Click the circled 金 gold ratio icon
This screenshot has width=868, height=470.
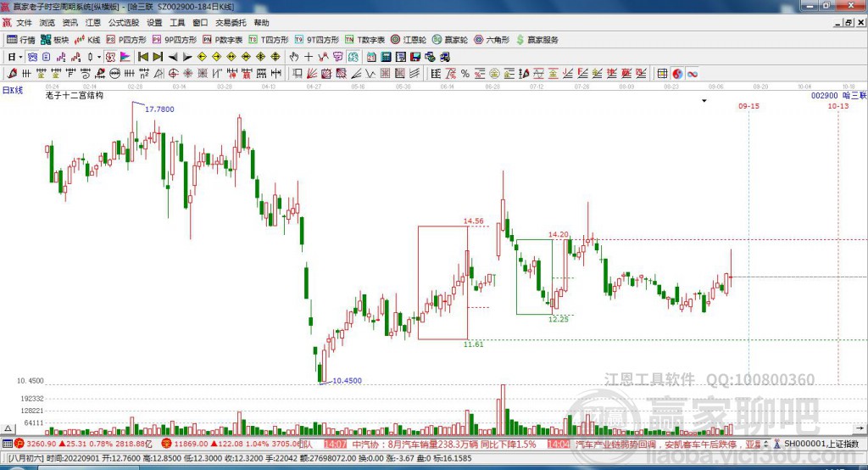[x=494, y=73]
